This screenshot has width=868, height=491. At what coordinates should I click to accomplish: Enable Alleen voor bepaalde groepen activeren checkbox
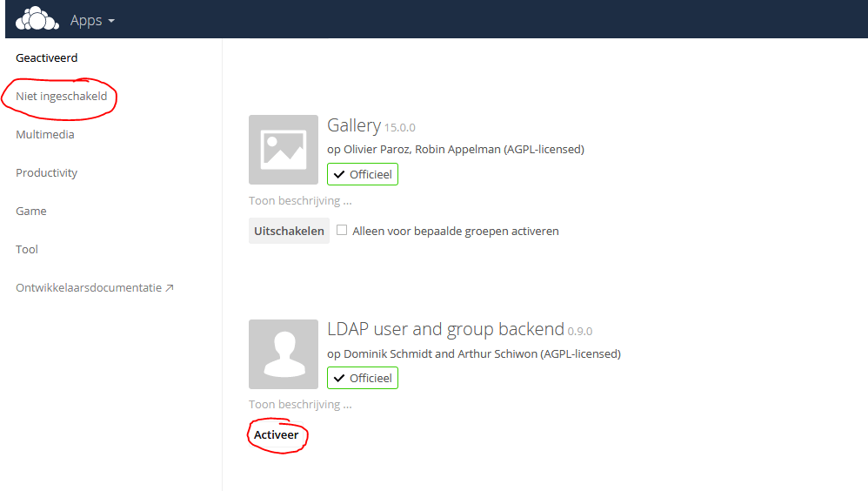pos(342,231)
